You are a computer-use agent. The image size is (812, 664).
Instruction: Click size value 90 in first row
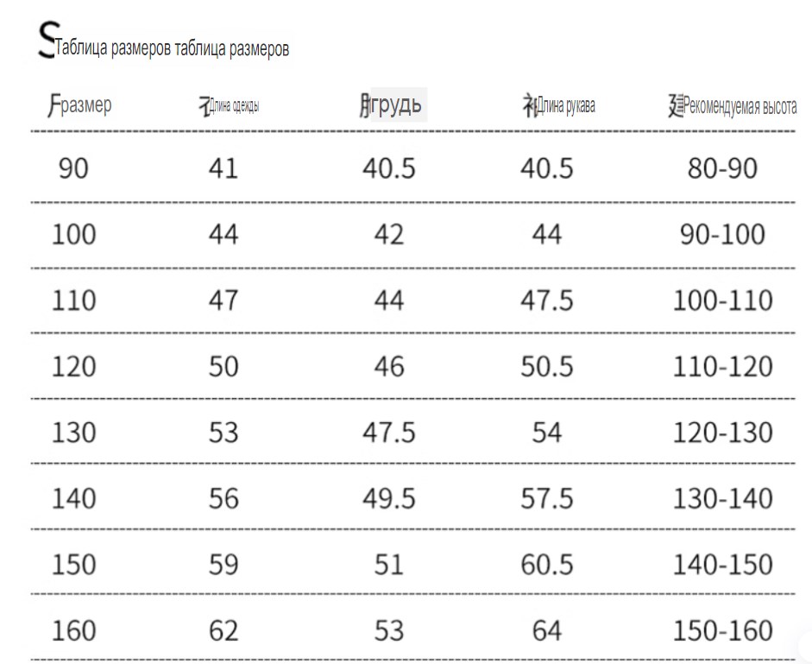[73, 168]
